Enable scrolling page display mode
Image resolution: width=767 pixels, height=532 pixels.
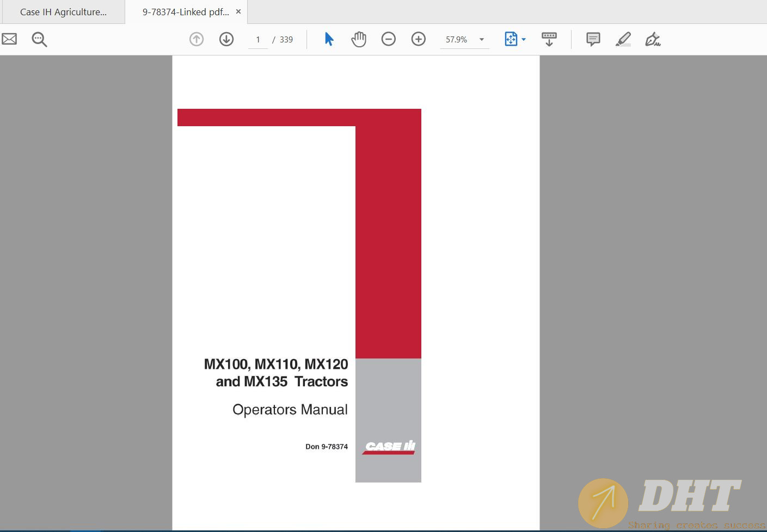pyautogui.click(x=549, y=39)
